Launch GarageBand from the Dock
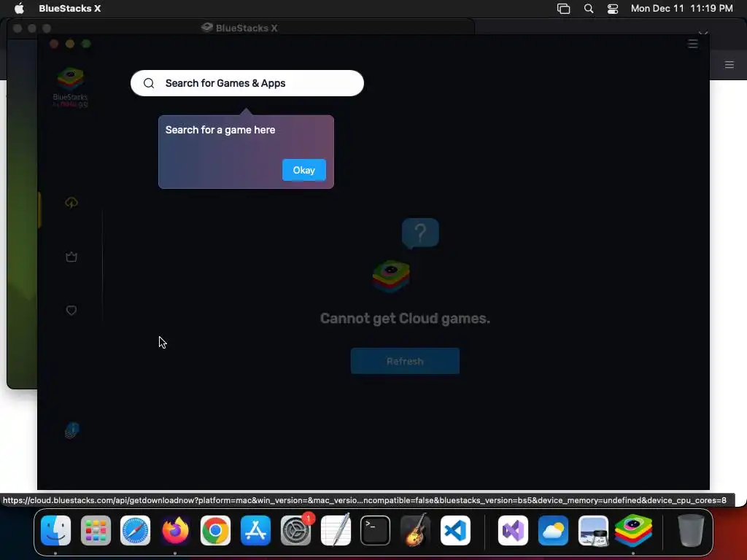 pyautogui.click(x=415, y=530)
